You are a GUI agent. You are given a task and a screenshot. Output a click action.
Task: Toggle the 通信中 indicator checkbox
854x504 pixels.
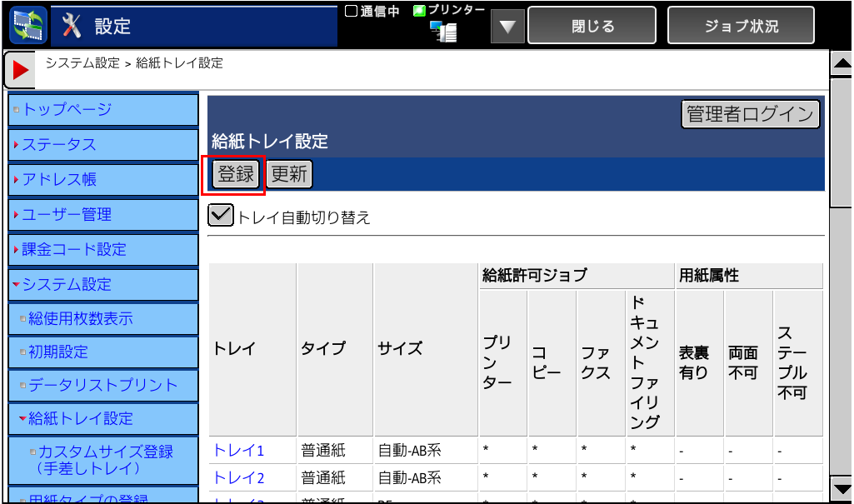351,11
